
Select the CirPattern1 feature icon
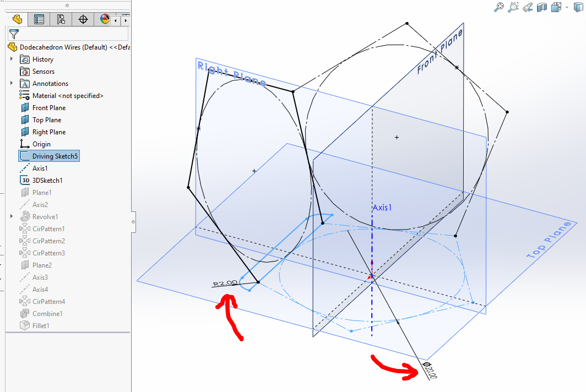tap(25, 228)
